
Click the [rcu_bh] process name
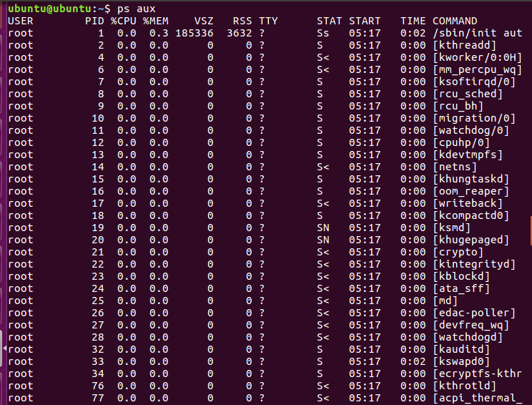458,106
